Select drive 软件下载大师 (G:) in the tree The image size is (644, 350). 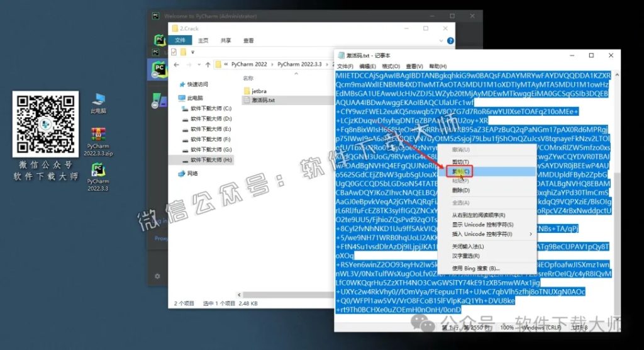tap(207, 149)
